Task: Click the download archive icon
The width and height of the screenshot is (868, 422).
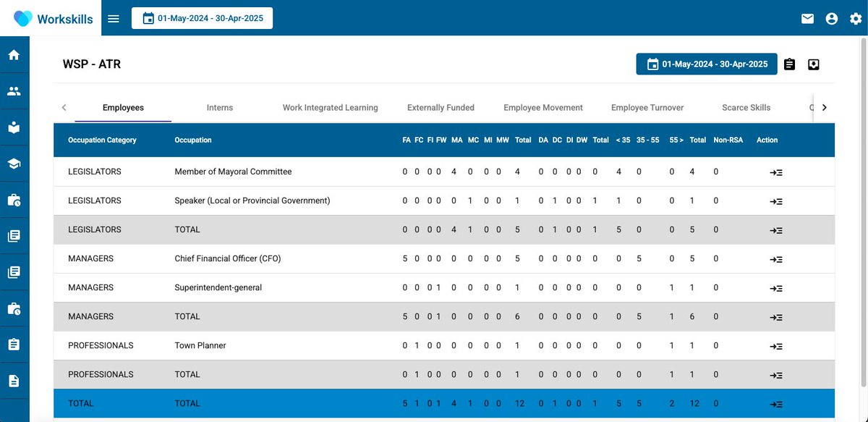Action: 814,64
